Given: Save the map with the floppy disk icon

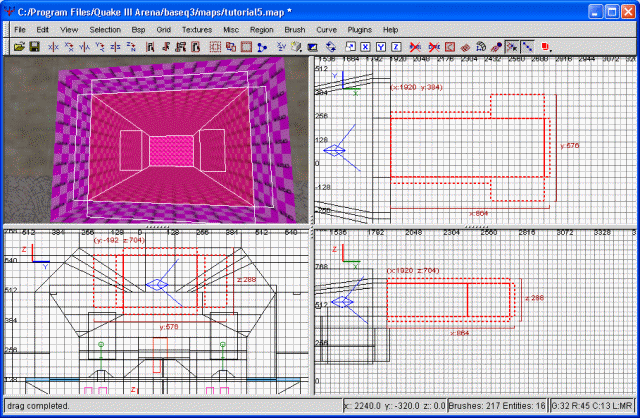Looking at the screenshot, I should tap(34, 47).
